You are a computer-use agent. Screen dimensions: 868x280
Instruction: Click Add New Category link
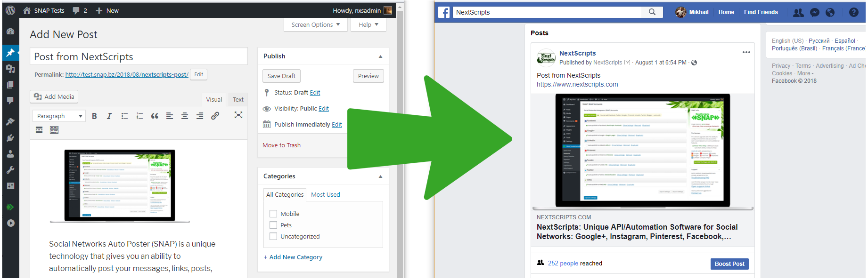coord(293,257)
